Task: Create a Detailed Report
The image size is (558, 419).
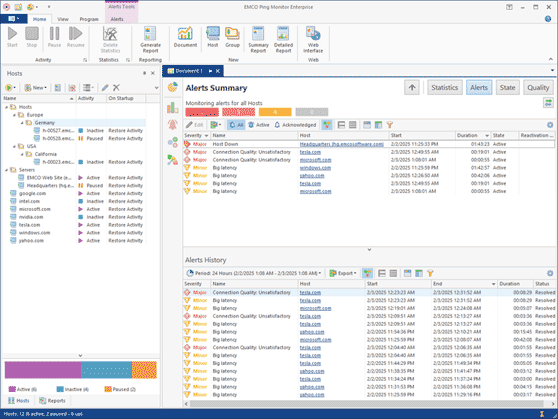Action: [283, 39]
